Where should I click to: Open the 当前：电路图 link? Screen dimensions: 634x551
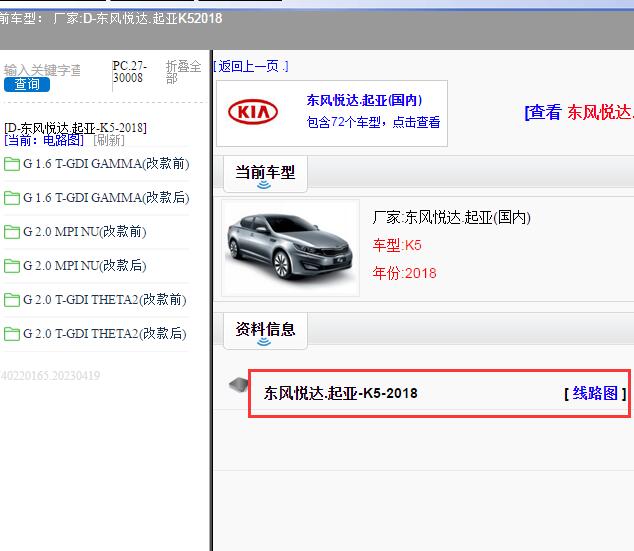pyautogui.click(x=44, y=140)
